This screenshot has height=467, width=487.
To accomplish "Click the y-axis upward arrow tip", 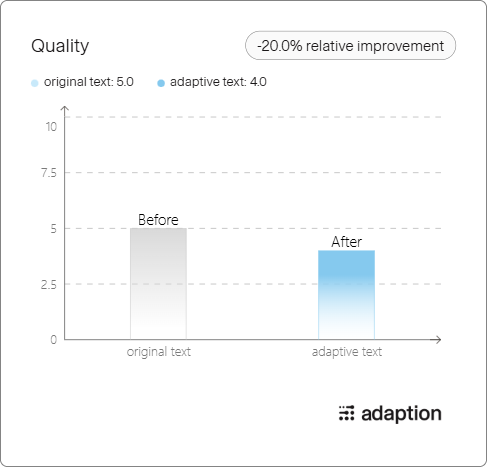I will [x=65, y=108].
